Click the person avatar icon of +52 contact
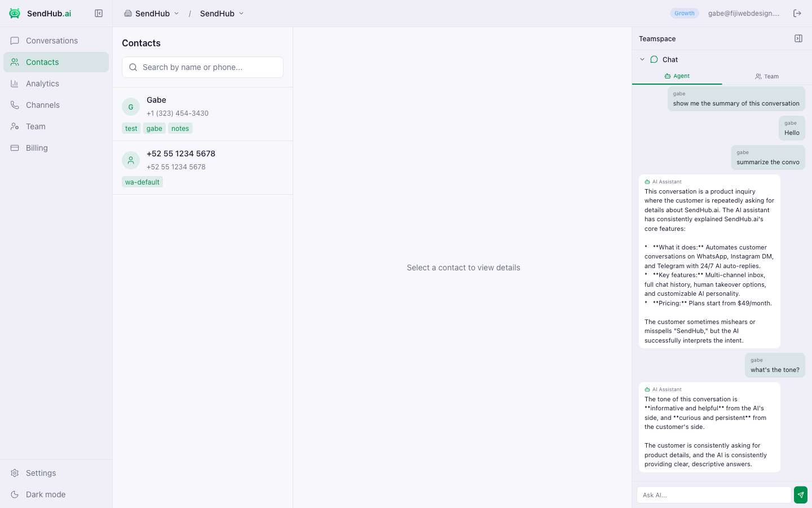The height and width of the screenshot is (508, 812). (x=131, y=160)
